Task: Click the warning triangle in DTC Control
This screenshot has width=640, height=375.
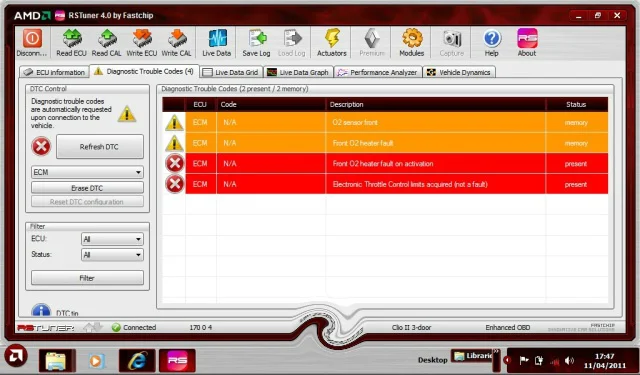Action: pyautogui.click(x=127, y=114)
